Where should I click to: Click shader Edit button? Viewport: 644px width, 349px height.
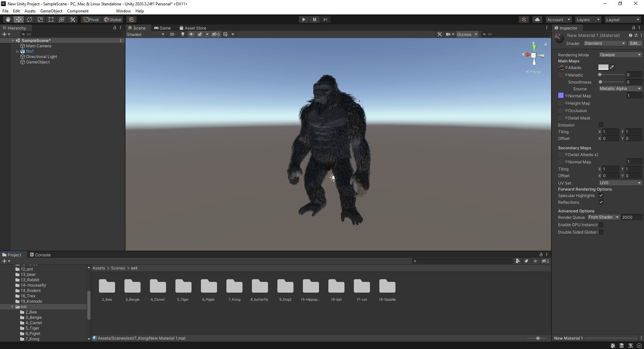(x=635, y=43)
